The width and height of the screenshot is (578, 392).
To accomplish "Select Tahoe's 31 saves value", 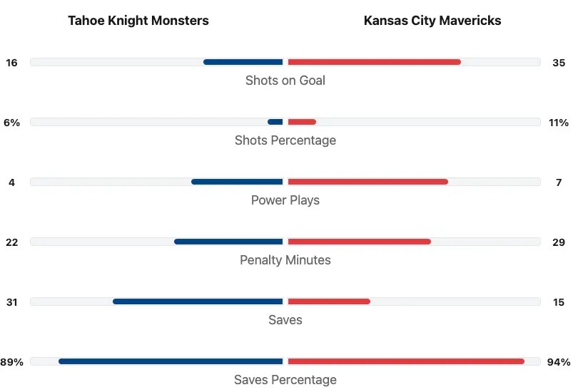I will (11, 302).
